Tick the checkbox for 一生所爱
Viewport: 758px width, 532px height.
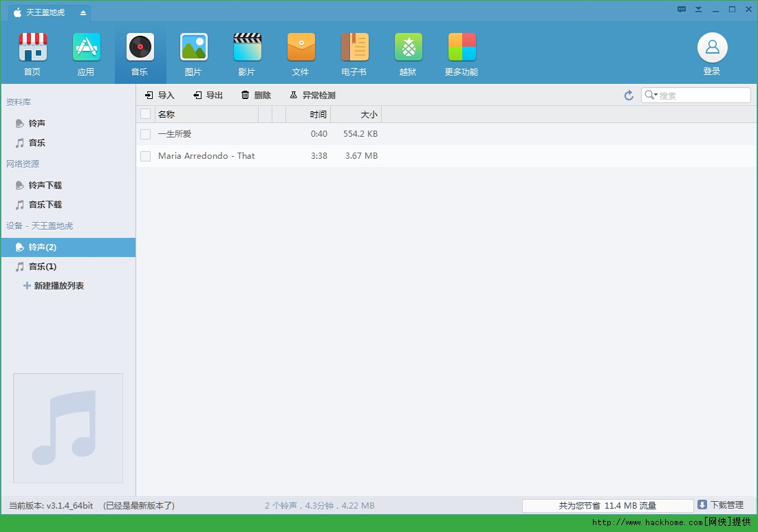(145, 134)
